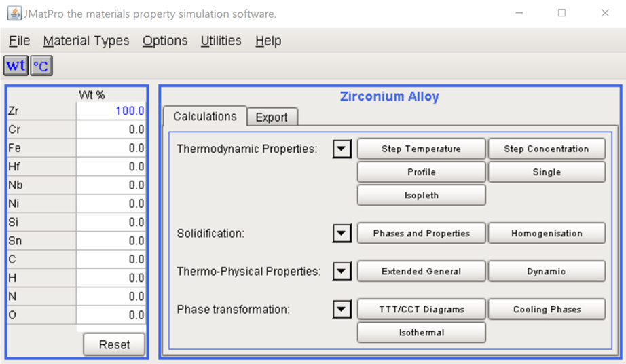Image resolution: width=626 pixels, height=364 pixels.
Task: Toggle the wt weight percent unit button
Action: (16, 66)
